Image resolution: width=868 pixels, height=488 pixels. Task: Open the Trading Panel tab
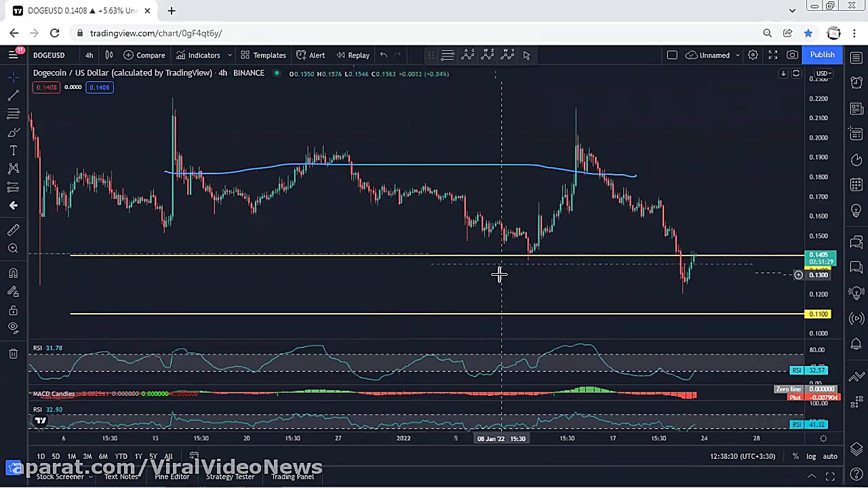click(292, 476)
